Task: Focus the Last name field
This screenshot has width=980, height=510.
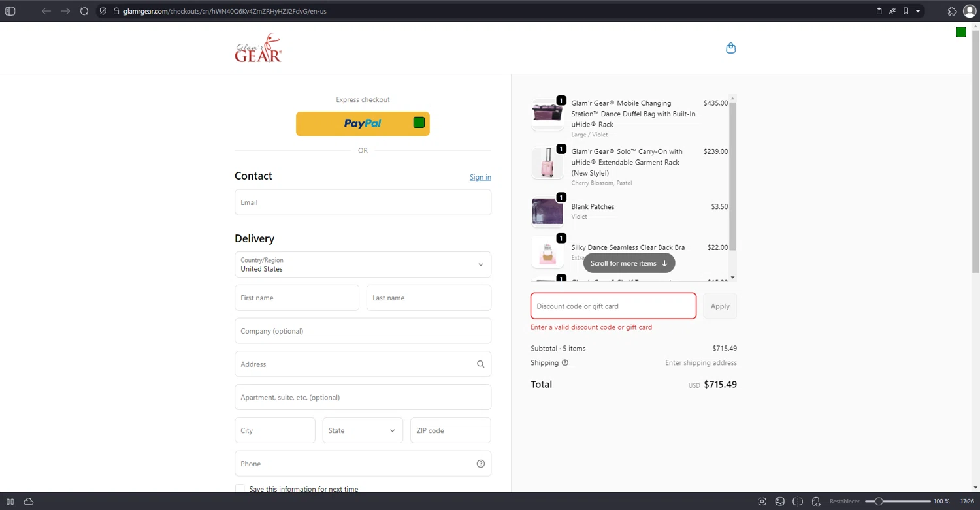Action: coord(429,298)
